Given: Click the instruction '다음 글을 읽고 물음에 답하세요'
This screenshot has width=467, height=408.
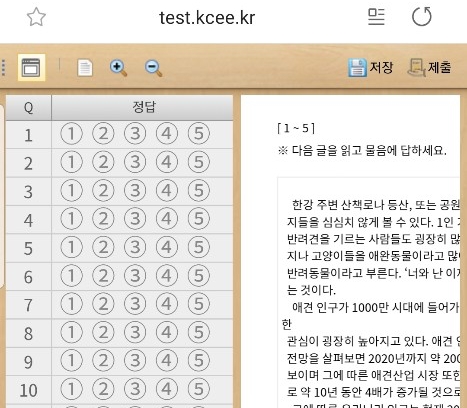Looking at the screenshot, I should 369,151.
